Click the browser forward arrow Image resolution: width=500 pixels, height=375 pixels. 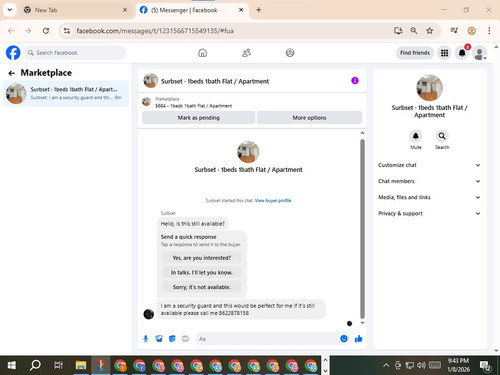tap(28, 31)
